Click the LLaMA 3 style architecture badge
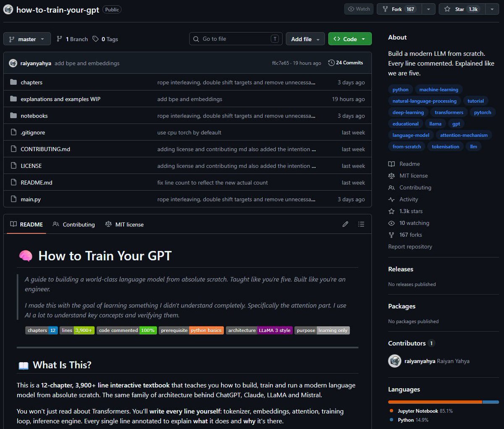The height and width of the screenshot is (429, 504). click(x=259, y=330)
